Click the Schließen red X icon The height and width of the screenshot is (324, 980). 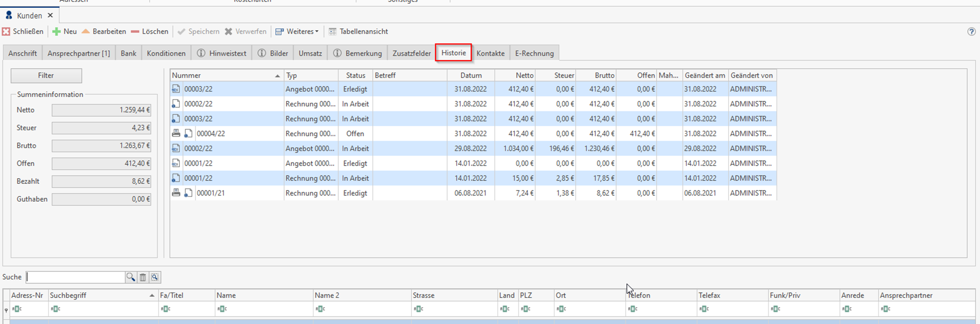pyautogui.click(x=6, y=32)
